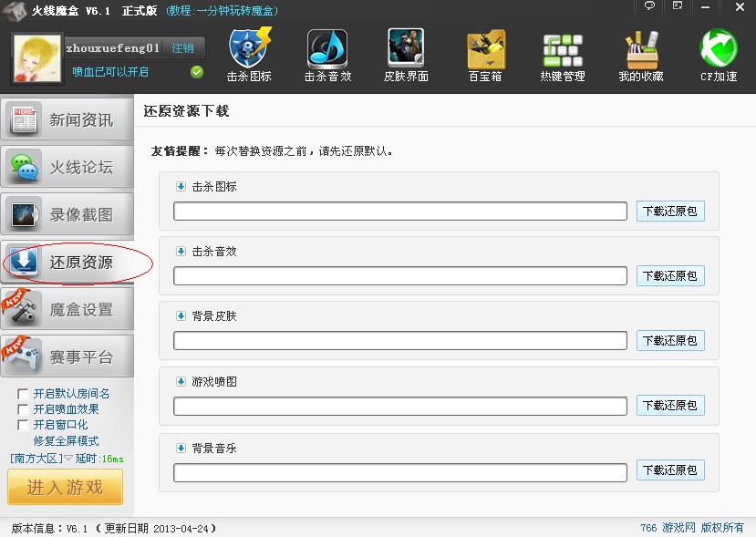Click the 喷血已可以开启 status text
The image size is (756, 537).
110,72
